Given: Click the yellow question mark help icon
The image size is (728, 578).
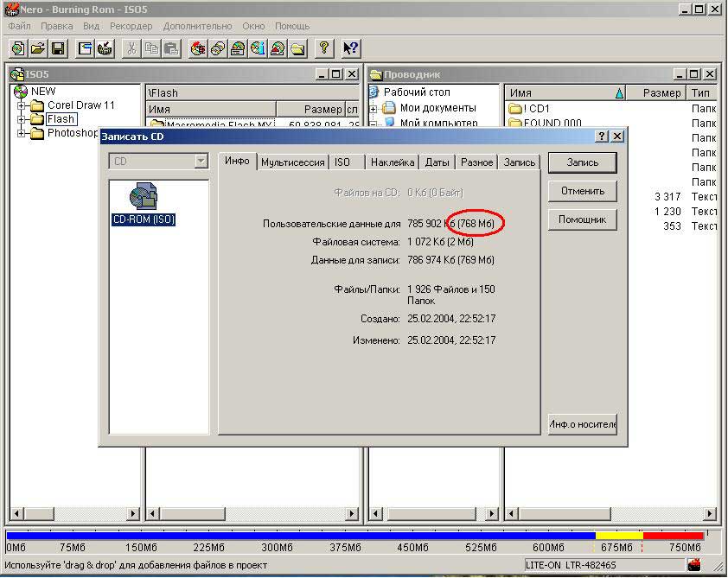Looking at the screenshot, I should pyautogui.click(x=324, y=48).
